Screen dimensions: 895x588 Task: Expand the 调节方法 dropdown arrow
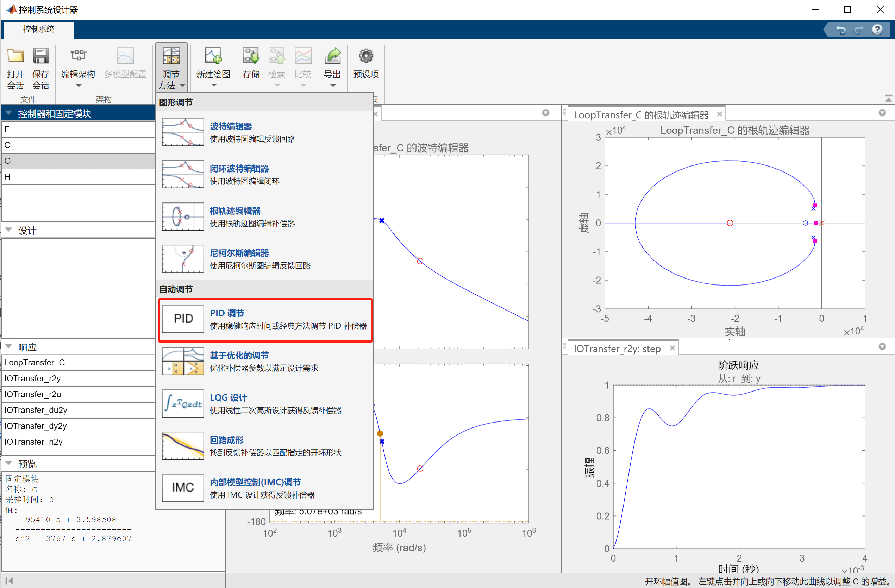[x=182, y=86]
